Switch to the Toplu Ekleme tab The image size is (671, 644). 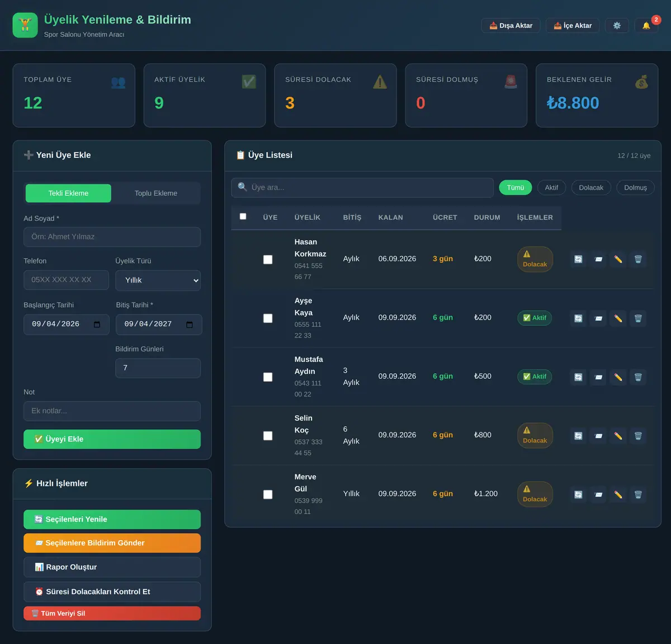156,193
